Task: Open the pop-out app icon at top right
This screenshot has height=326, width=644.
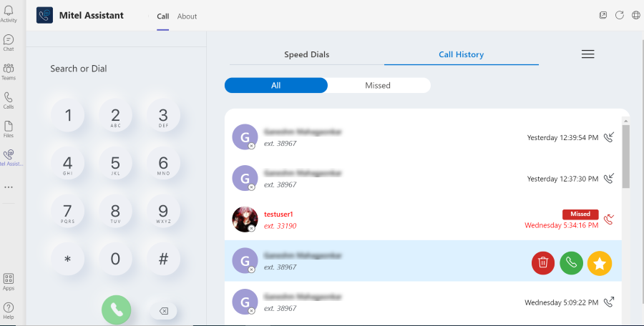Action: coord(603,15)
